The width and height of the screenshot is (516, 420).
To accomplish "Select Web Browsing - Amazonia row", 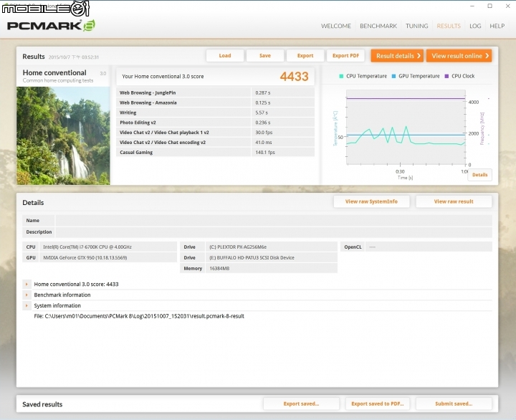I will point(215,102).
